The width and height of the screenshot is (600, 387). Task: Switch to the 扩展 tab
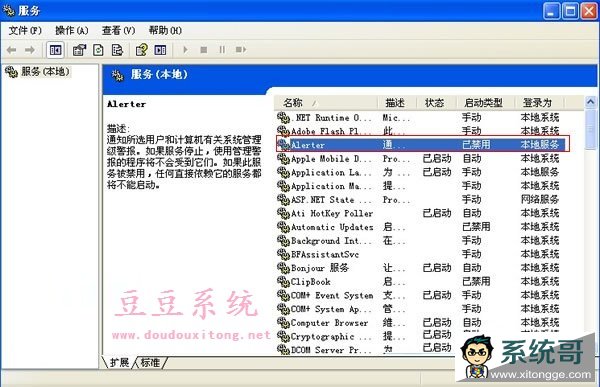(x=119, y=362)
